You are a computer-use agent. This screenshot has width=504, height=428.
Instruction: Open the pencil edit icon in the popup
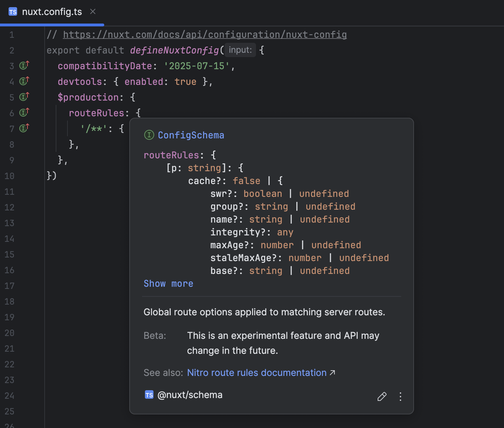[x=382, y=397]
